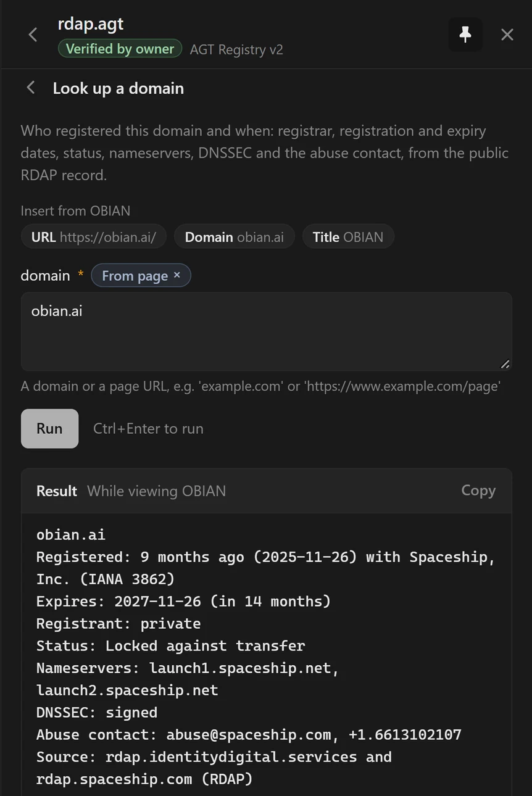Pin the rdap.agt panel
The width and height of the screenshot is (532, 796).
click(465, 35)
